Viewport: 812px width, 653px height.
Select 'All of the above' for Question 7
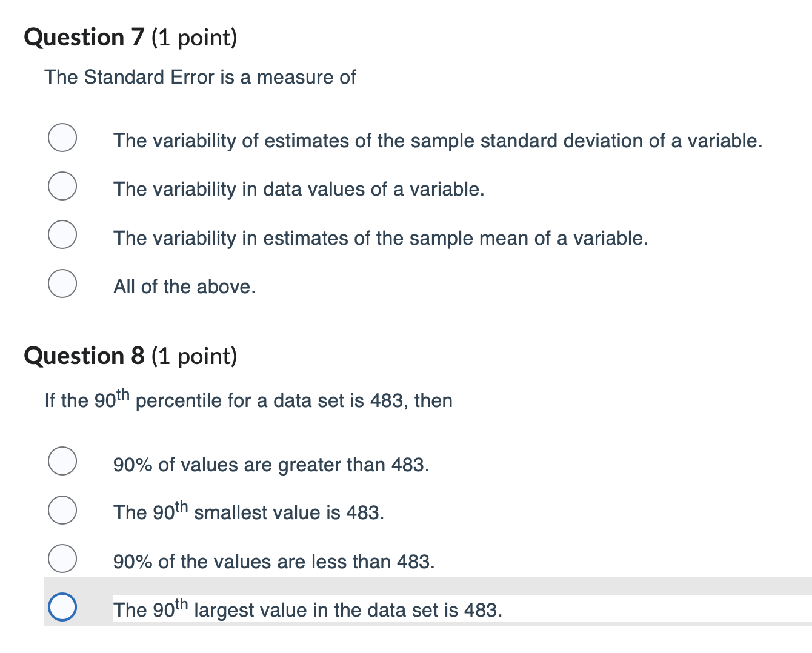click(x=62, y=283)
